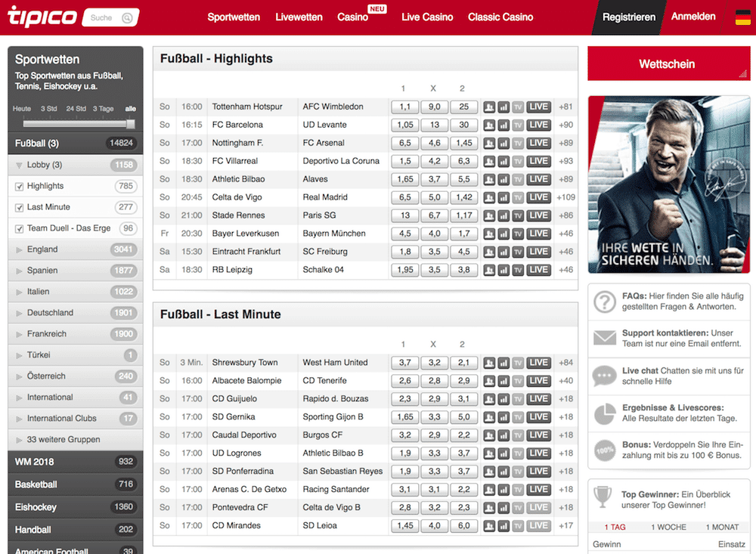
Task: Expand International Clubs group
Action: [x=75, y=419]
